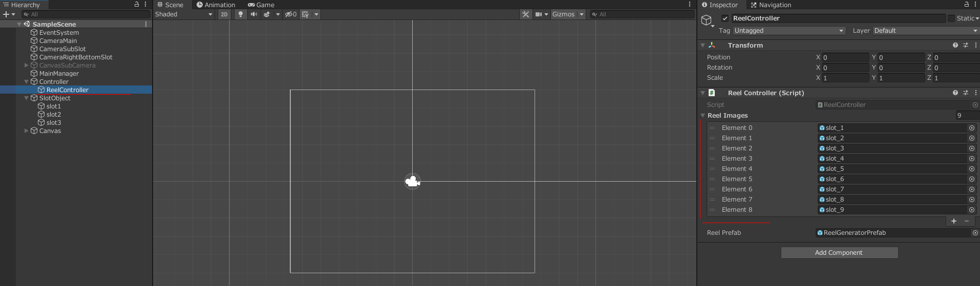Open object picker for Element 4 slot_5

(971, 169)
